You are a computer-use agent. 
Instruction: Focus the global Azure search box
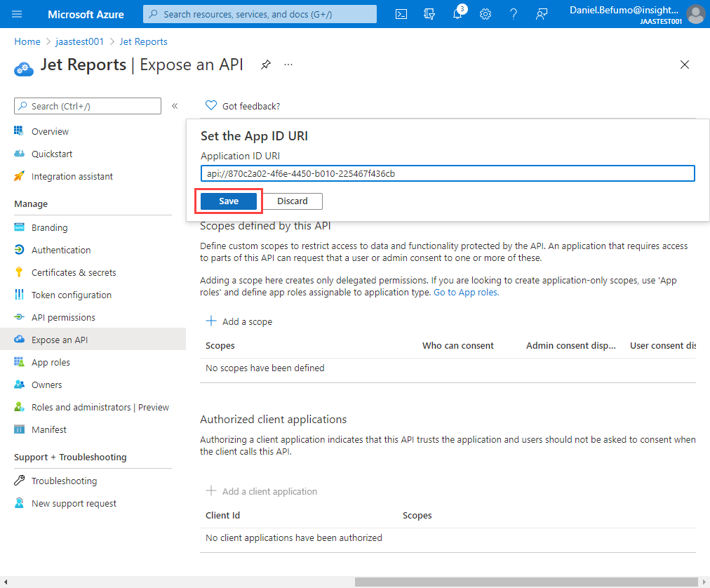[260, 14]
